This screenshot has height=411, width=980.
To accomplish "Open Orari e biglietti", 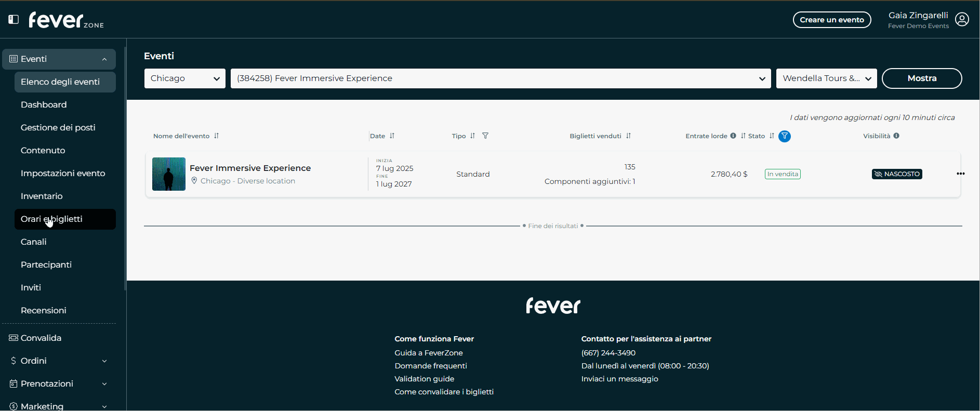I will 65,219.
